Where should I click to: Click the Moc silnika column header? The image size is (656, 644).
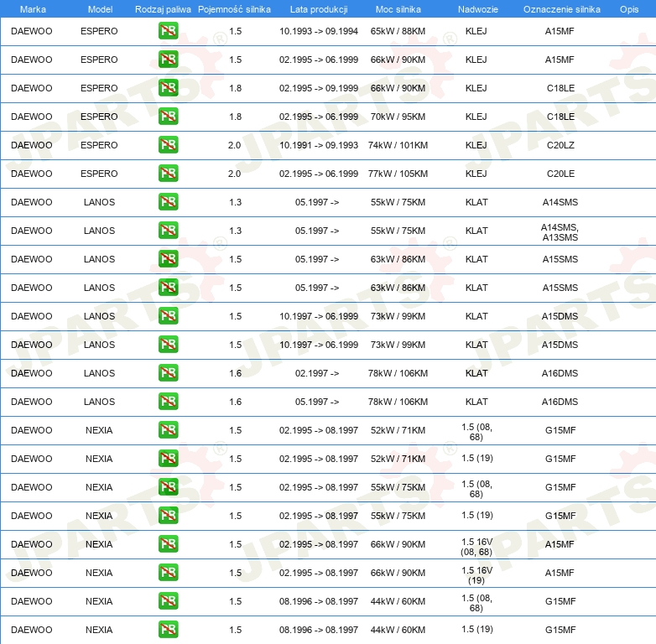398,9
